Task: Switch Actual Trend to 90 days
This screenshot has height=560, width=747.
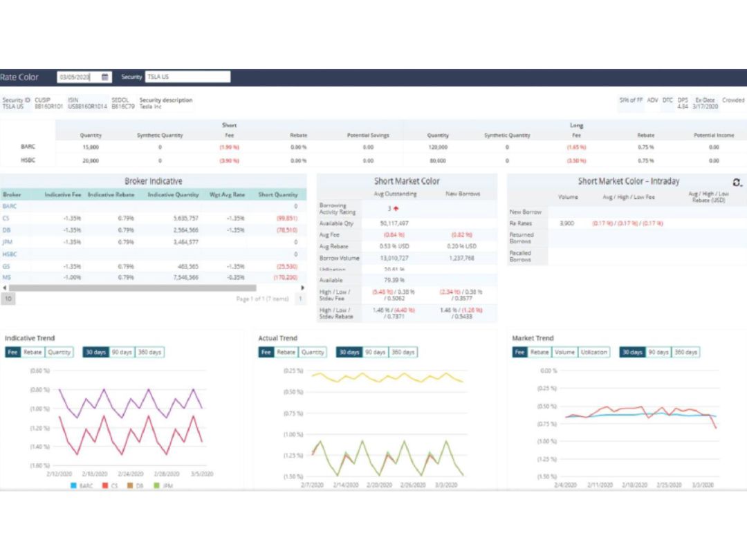Action: point(376,353)
